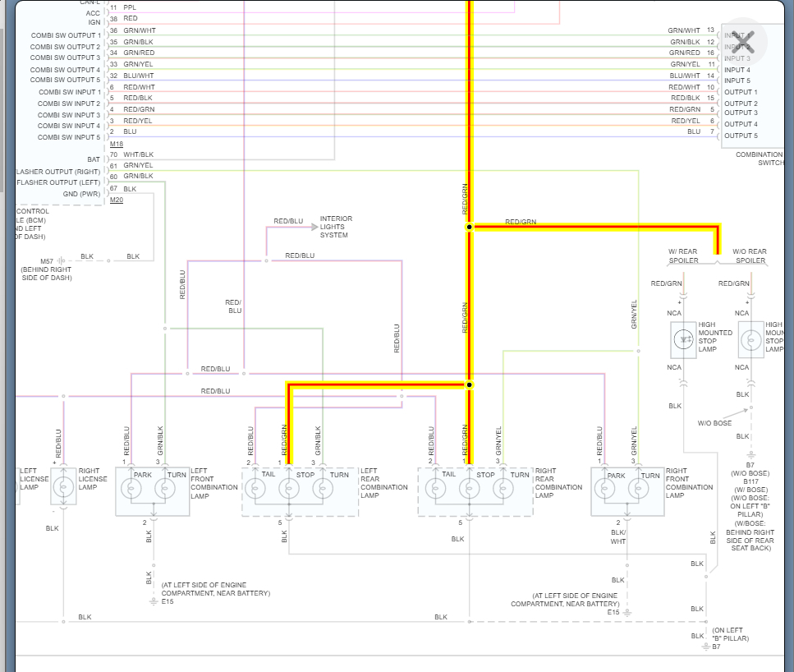Click the right front TURN lamp bulb symbol
The height and width of the screenshot is (672, 794).
[638, 489]
